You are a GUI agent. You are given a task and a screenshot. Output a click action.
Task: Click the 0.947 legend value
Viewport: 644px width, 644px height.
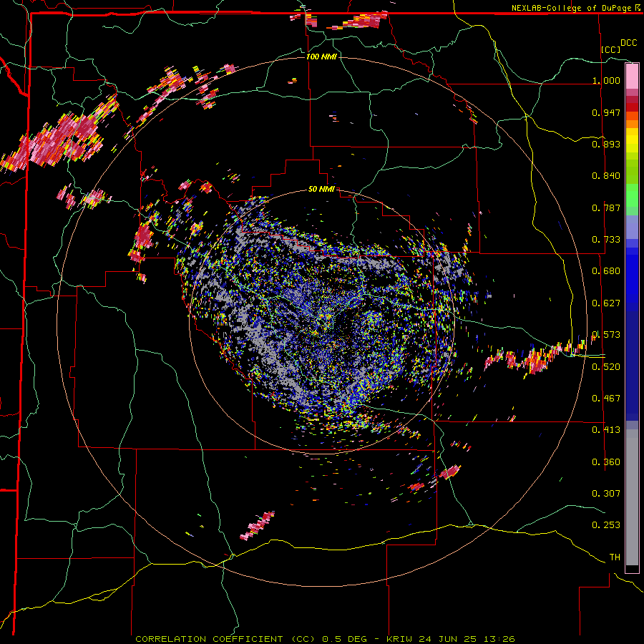(606, 112)
